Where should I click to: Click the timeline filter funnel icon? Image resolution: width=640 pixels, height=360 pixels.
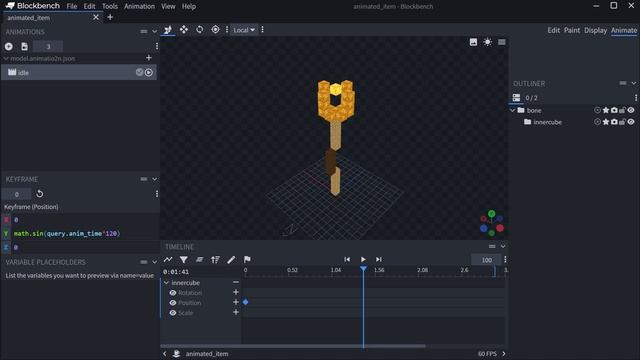pos(184,260)
